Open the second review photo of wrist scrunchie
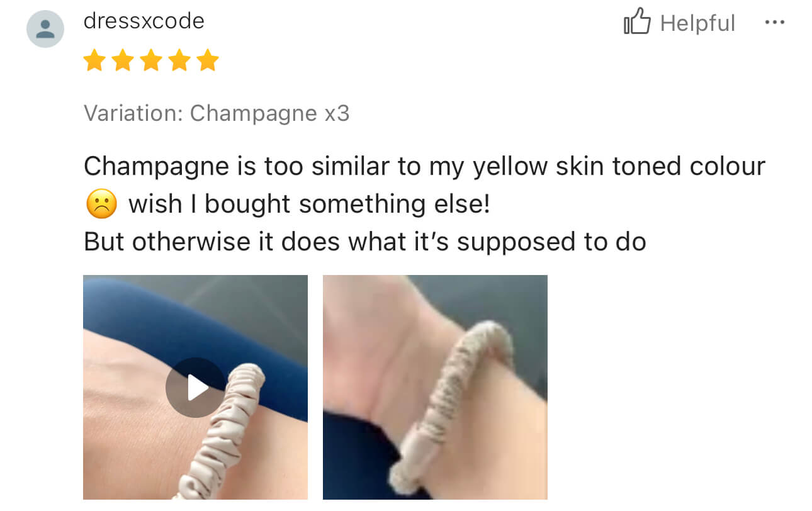812x511 pixels. (x=435, y=387)
